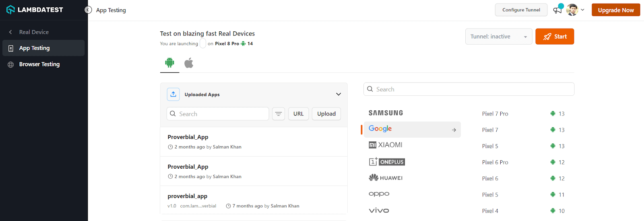Viewport: 644px width, 221px height.
Task: Open the Tunnel: inactive dropdown
Action: click(x=498, y=37)
